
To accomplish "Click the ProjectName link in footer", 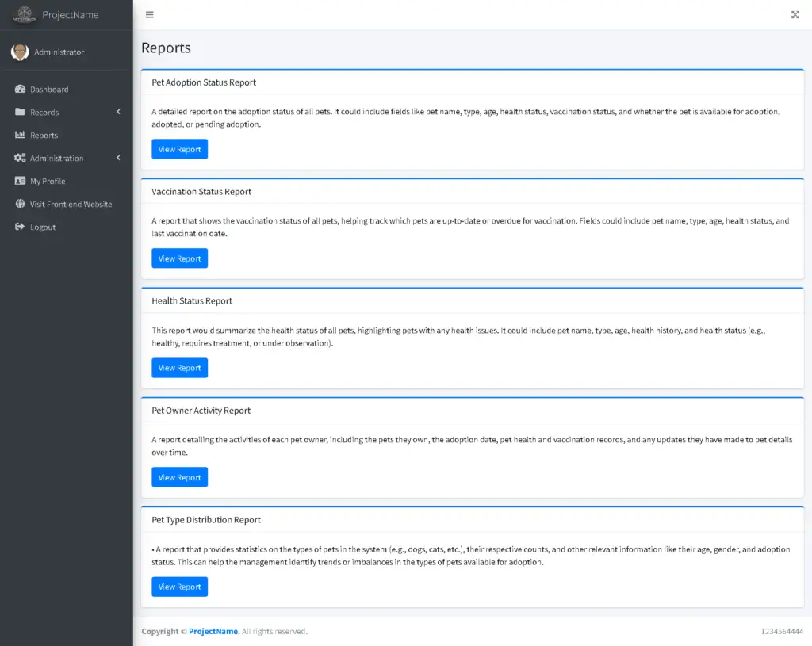I will coord(213,632).
